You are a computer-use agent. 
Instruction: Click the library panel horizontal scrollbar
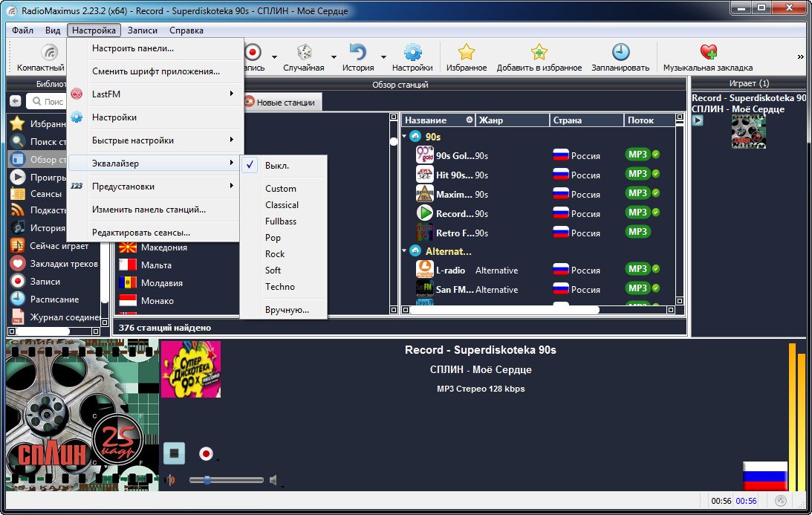coord(43,331)
